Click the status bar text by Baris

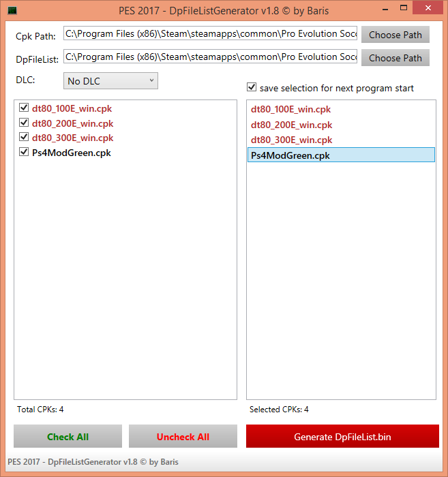pyautogui.click(x=93, y=462)
